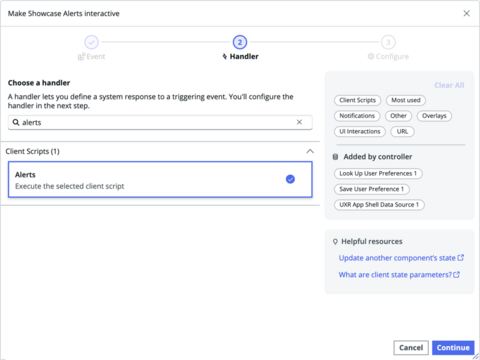Open What are client state parameters link

[399, 275]
